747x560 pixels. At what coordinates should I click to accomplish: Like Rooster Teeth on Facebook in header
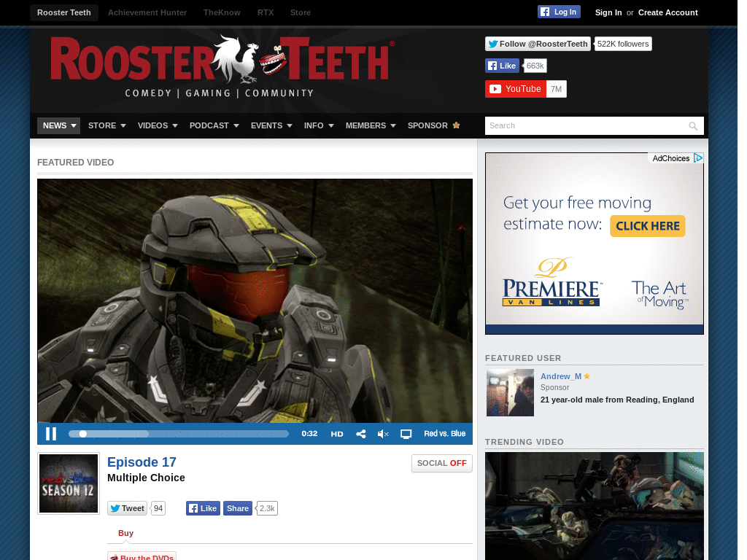pos(502,66)
